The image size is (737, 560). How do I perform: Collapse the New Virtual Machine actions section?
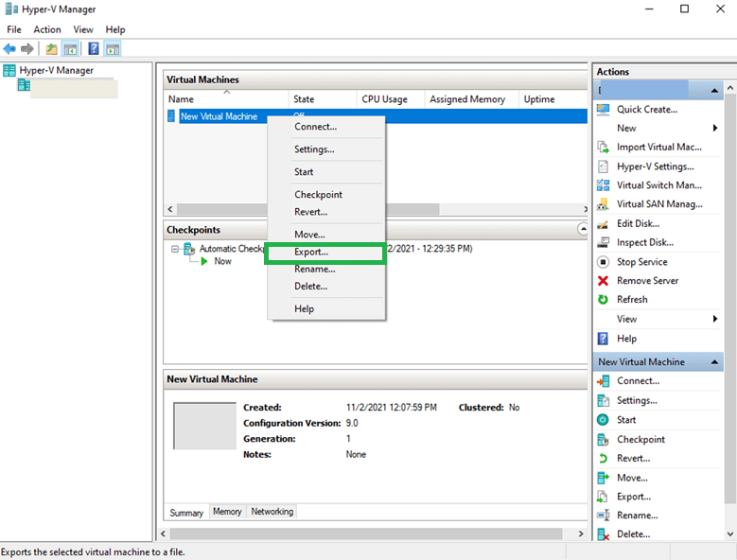point(714,361)
